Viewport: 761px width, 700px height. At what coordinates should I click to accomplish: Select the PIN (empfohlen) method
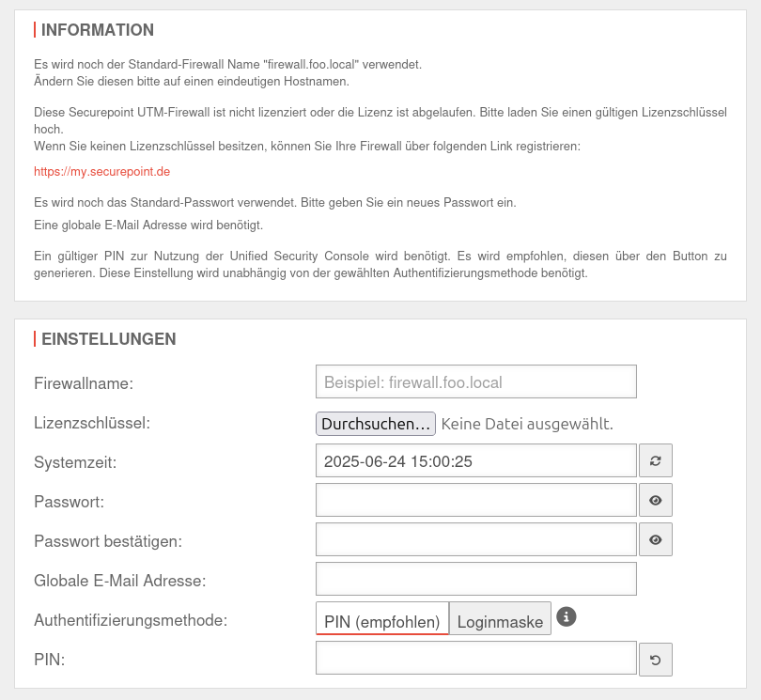[382, 621]
